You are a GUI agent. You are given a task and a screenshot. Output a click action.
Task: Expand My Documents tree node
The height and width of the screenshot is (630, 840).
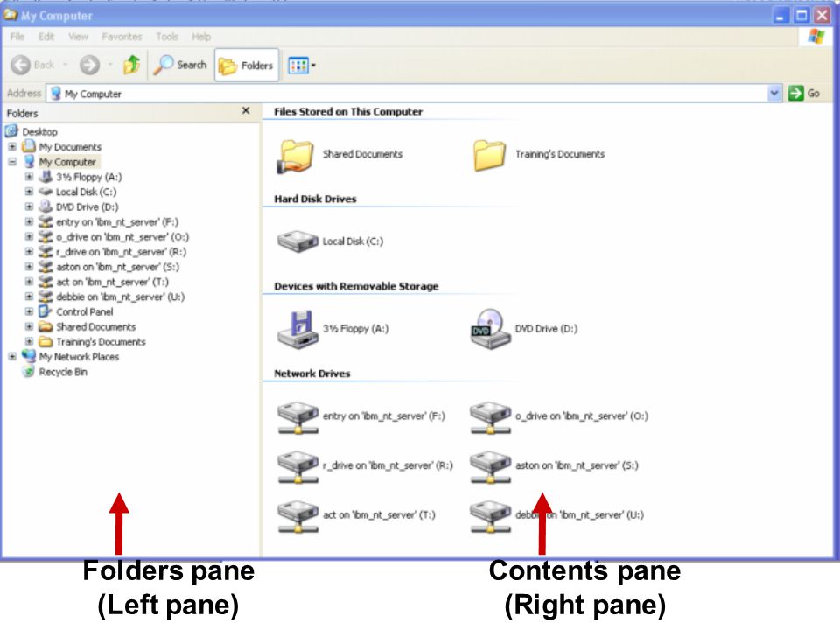[12, 146]
